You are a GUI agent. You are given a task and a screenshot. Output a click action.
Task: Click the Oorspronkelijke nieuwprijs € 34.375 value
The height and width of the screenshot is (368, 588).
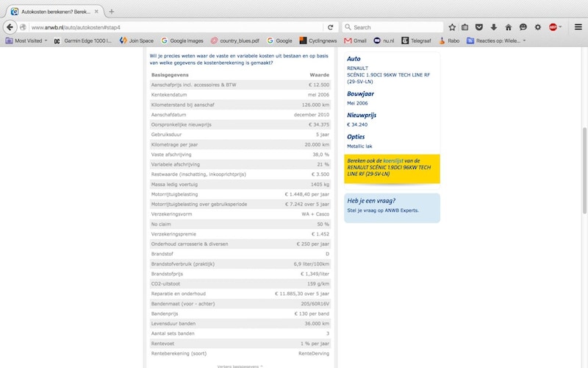point(319,124)
